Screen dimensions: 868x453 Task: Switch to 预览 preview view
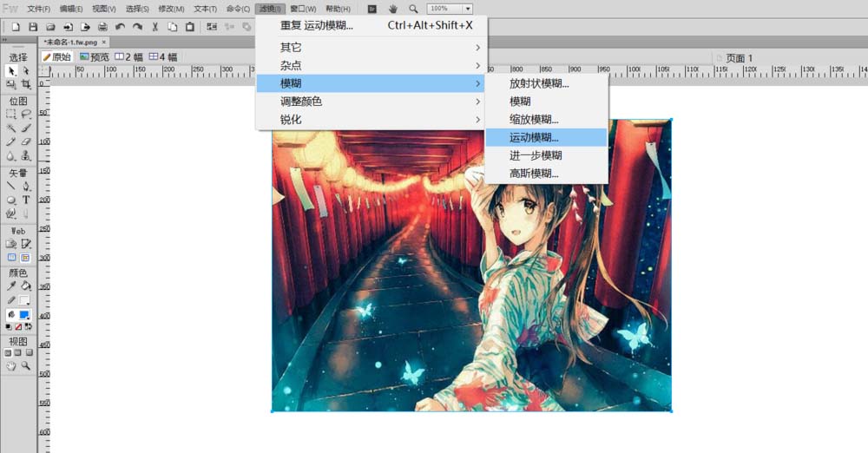(x=95, y=57)
